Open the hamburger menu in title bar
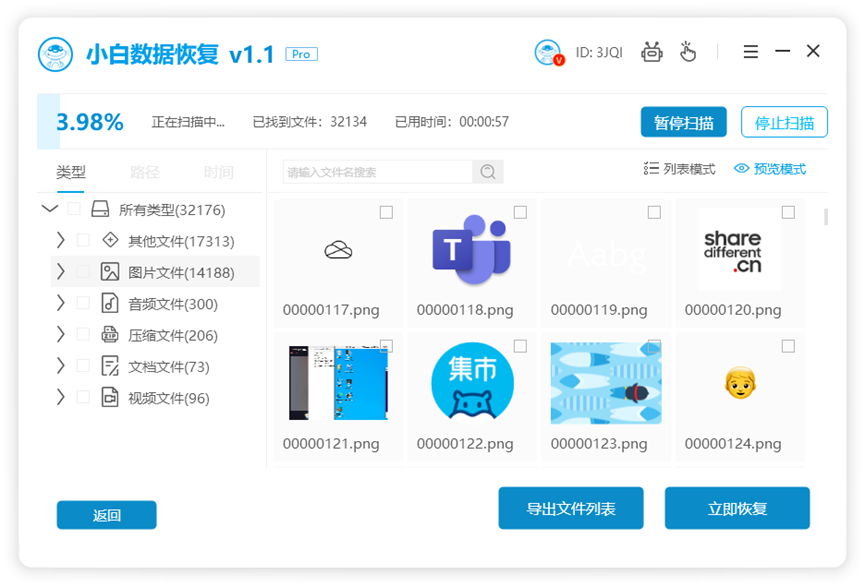 750,52
